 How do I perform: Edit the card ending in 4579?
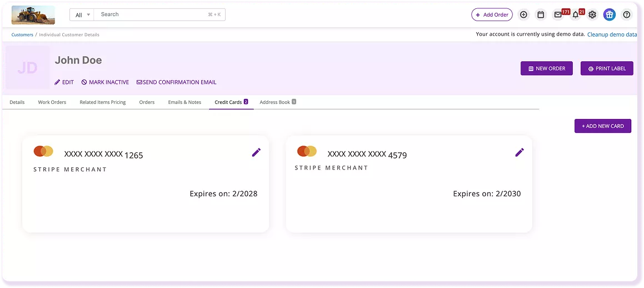click(520, 152)
